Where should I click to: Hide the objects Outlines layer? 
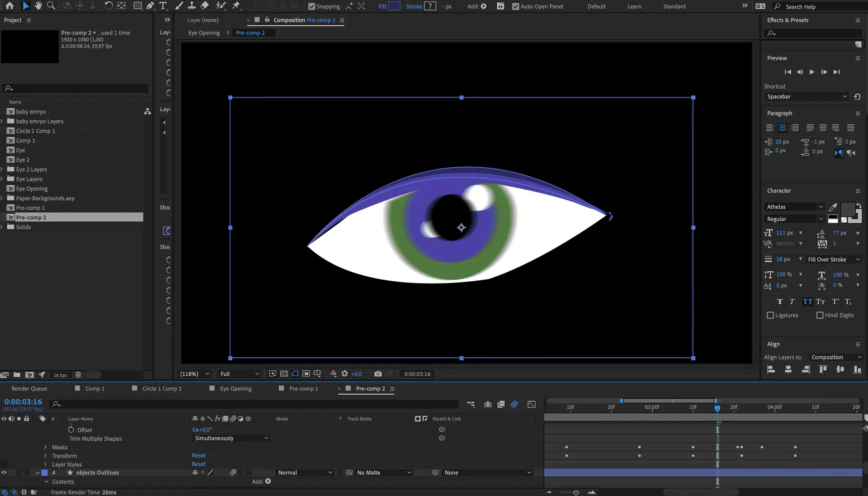coord(4,472)
